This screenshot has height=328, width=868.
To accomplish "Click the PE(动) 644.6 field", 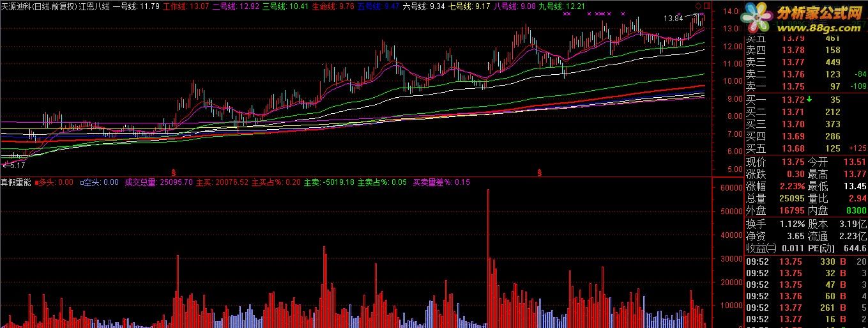I will (x=837, y=248).
